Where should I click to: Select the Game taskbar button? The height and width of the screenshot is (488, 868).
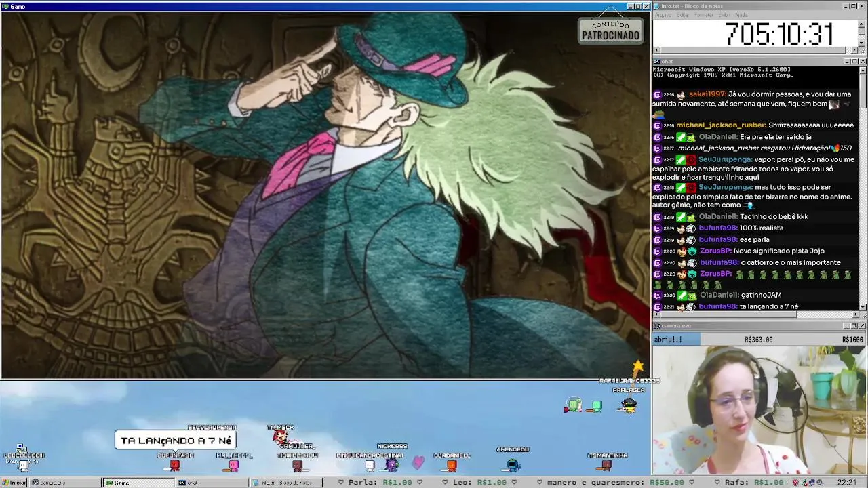click(139, 483)
